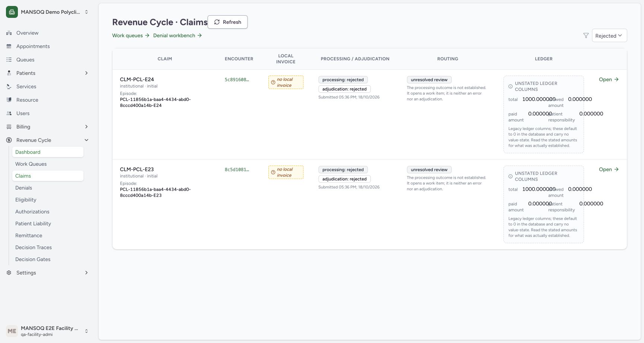Go to Dashboard under Revenue Cycle
The height and width of the screenshot is (343, 644).
[x=48, y=152]
